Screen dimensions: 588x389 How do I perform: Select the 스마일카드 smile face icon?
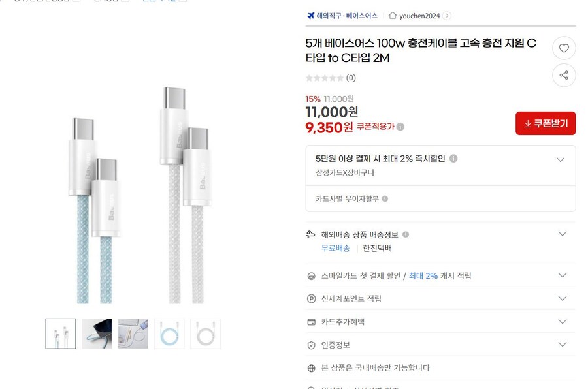point(310,275)
